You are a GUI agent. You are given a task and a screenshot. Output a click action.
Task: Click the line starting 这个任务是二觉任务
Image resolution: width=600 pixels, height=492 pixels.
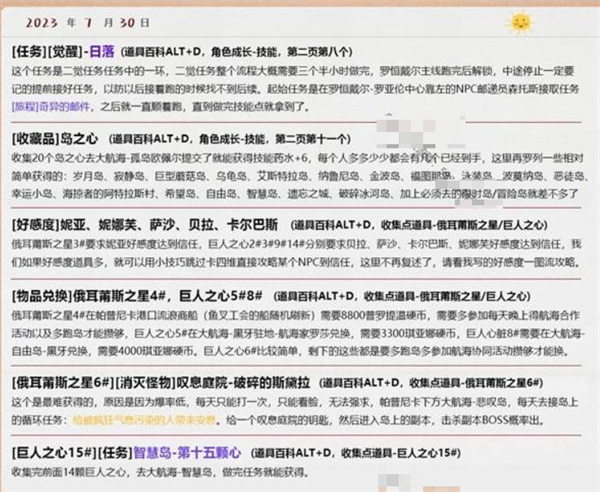[293, 71]
